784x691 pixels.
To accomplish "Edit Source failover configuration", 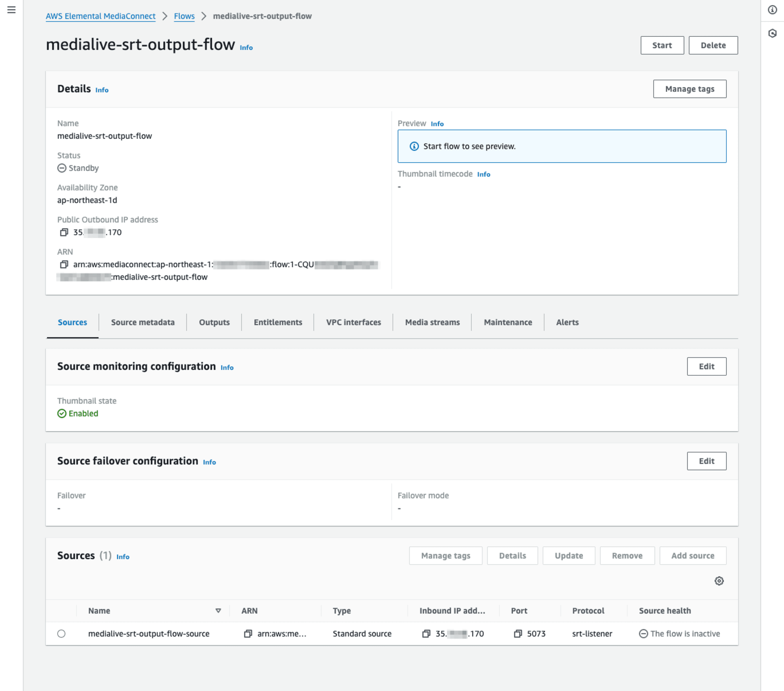I will tap(706, 461).
